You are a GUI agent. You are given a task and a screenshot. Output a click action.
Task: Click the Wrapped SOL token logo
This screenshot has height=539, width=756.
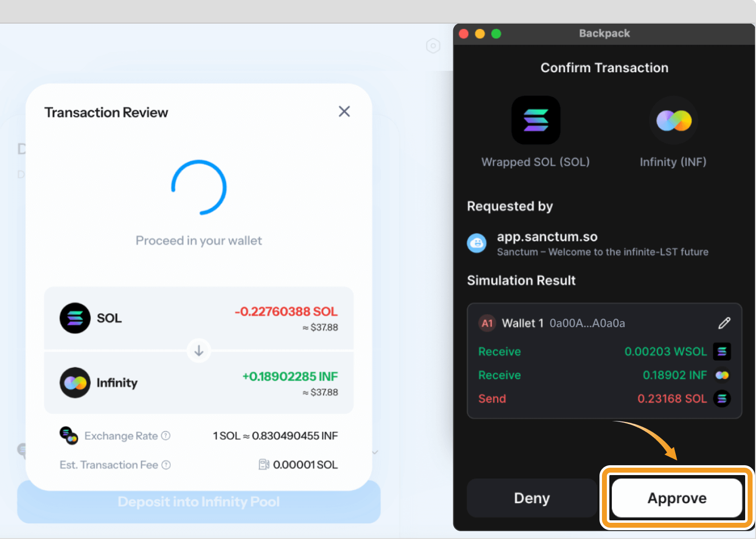pyautogui.click(x=535, y=120)
